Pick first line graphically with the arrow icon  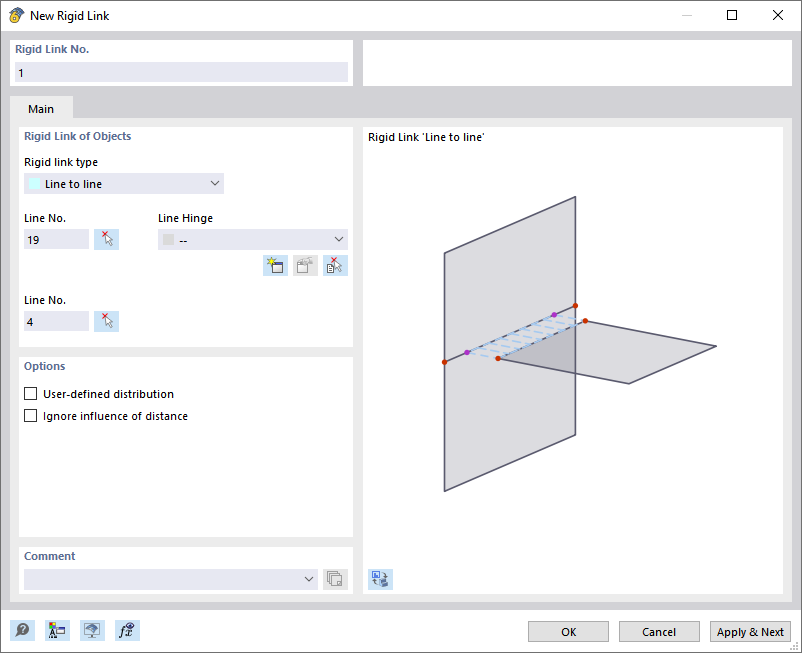(x=106, y=238)
